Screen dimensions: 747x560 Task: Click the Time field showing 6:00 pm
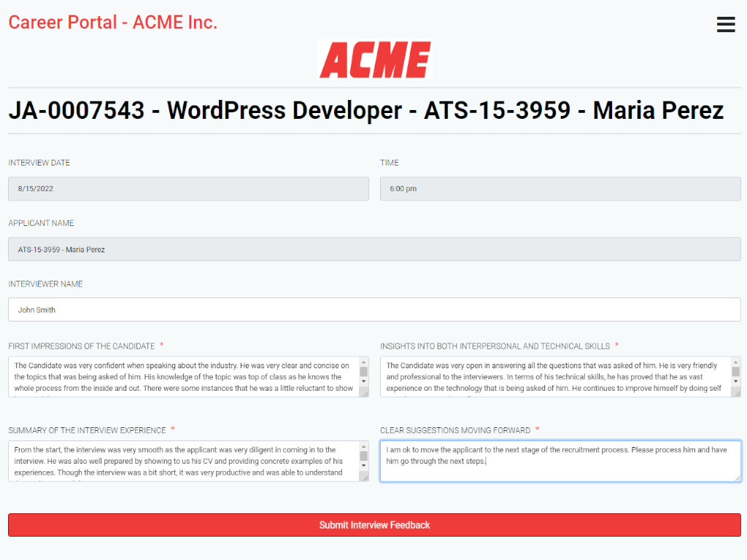560,189
